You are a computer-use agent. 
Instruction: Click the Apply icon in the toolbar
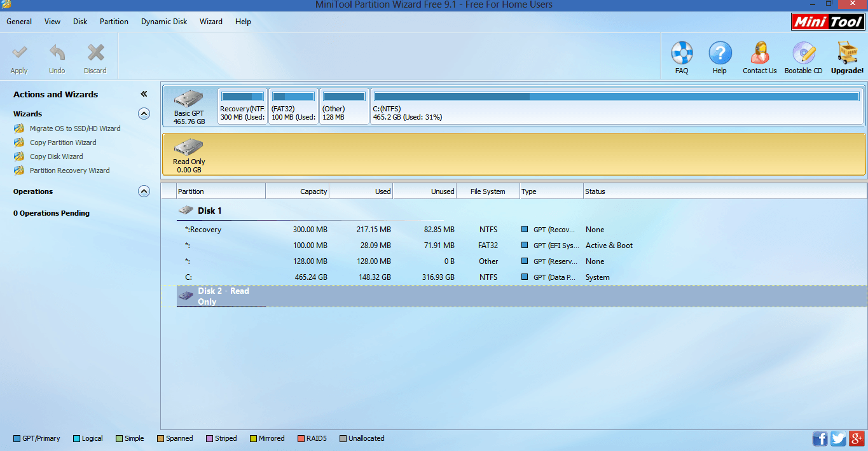coord(18,57)
